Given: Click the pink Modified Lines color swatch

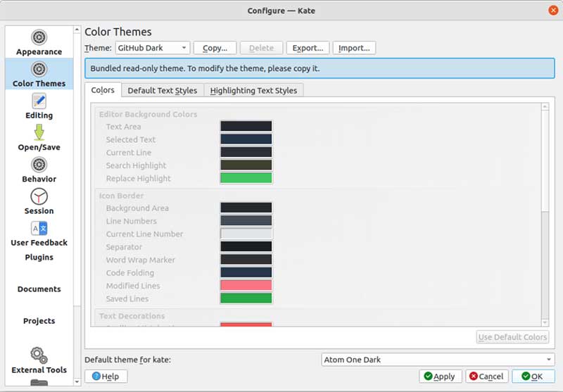Looking at the screenshot, I should click(x=246, y=286).
